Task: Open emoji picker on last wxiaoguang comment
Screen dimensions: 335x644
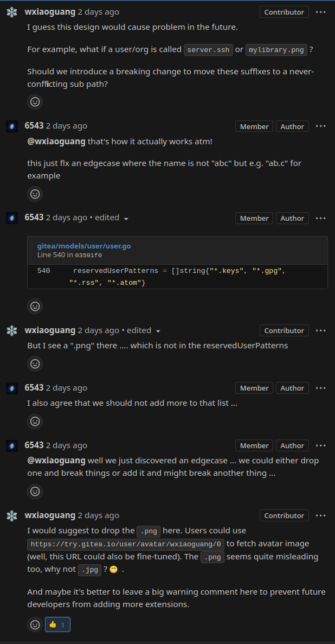Action: coord(35,624)
